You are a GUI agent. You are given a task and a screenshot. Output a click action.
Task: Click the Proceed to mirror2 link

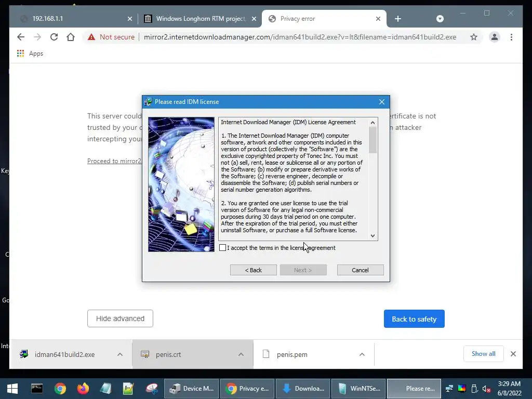coord(114,161)
